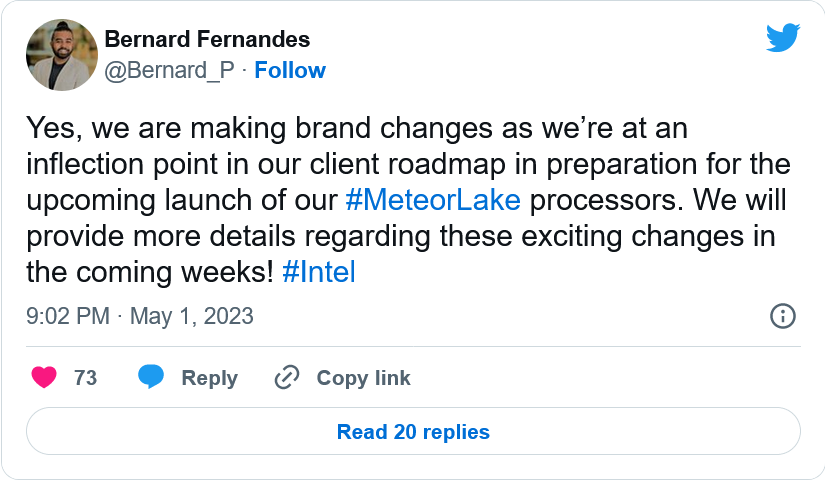This screenshot has height=480, width=825.
Task: Follow the @Bernard_P account
Action: point(290,70)
